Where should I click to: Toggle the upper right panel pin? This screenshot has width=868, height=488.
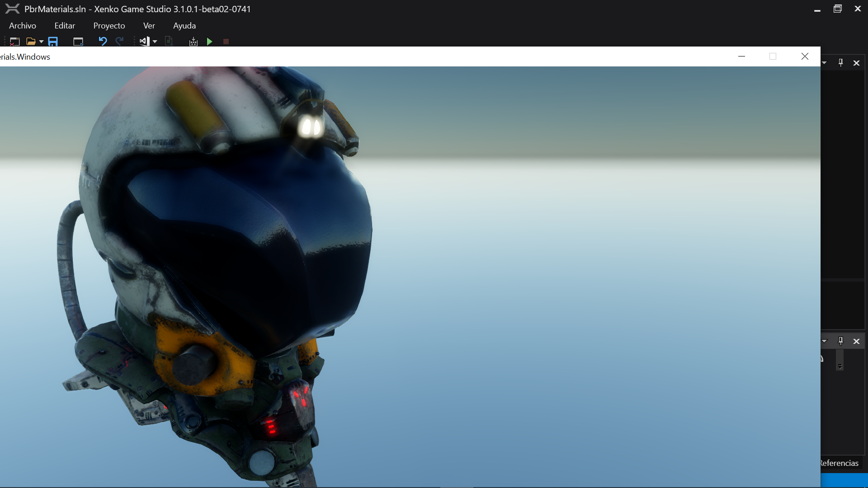(x=840, y=63)
